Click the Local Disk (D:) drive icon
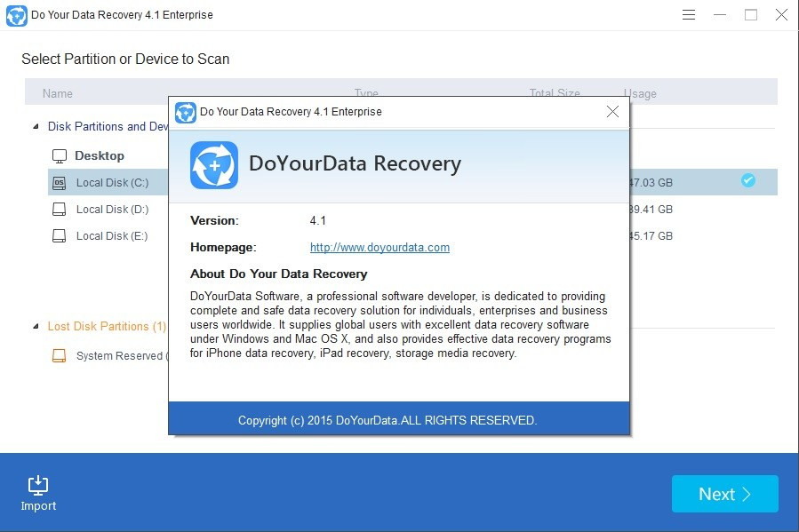 (60, 210)
